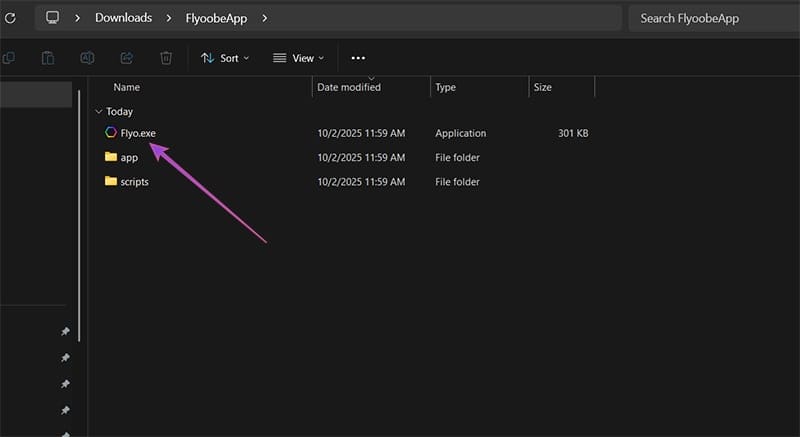Image resolution: width=800 pixels, height=437 pixels.
Task: Click the Size column header
Action: point(543,87)
